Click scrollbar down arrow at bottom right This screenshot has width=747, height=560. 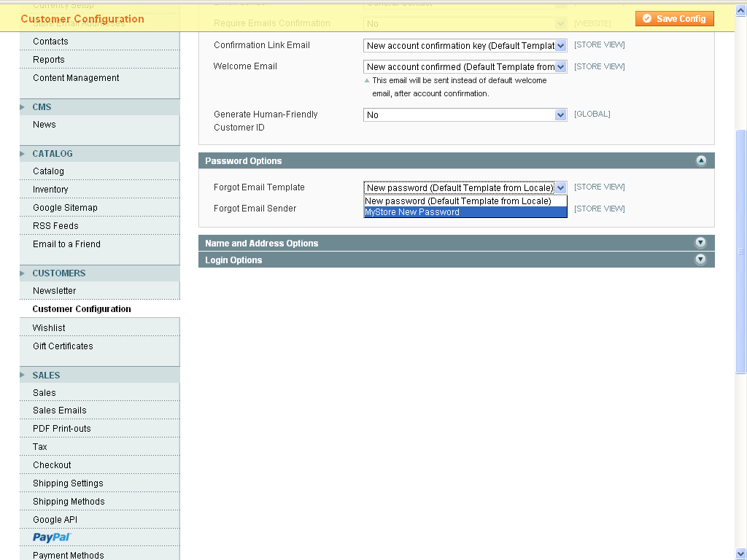coord(740,553)
